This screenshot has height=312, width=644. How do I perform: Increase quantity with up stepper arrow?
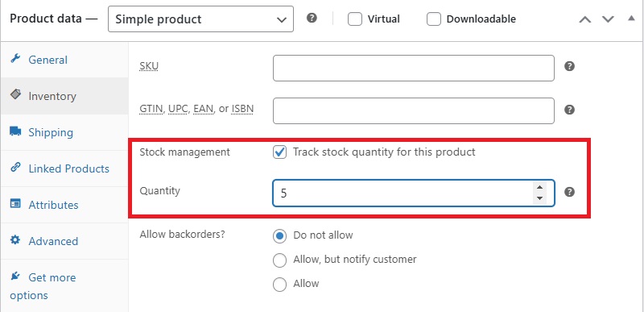point(539,188)
